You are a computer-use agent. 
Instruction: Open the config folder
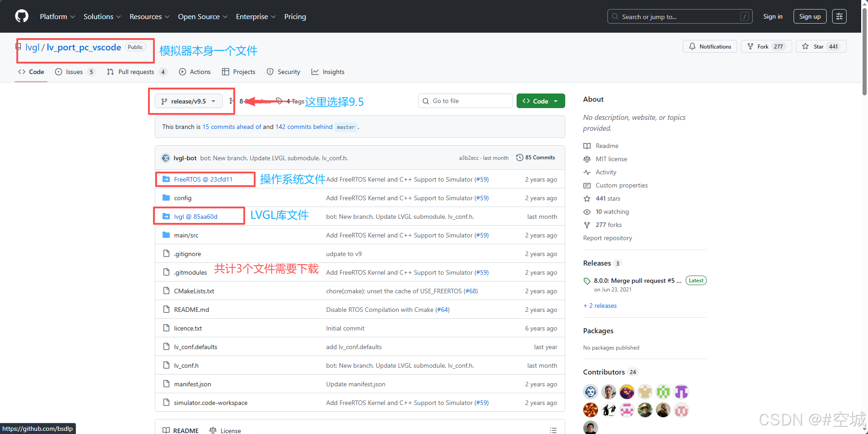click(x=182, y=198)
